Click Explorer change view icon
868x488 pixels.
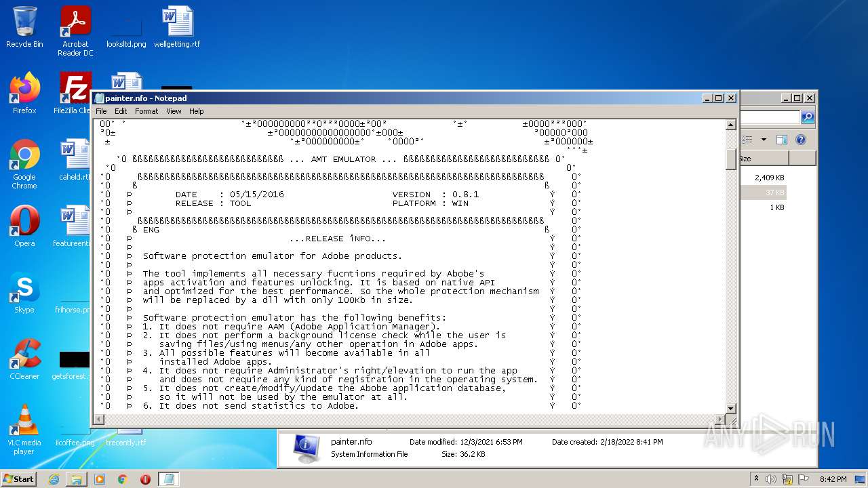748,140
